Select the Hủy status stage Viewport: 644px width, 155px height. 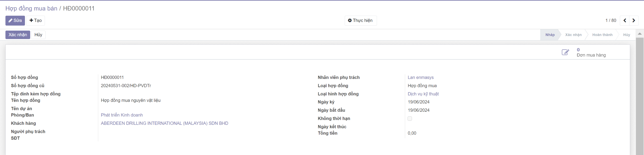(626, 35)
